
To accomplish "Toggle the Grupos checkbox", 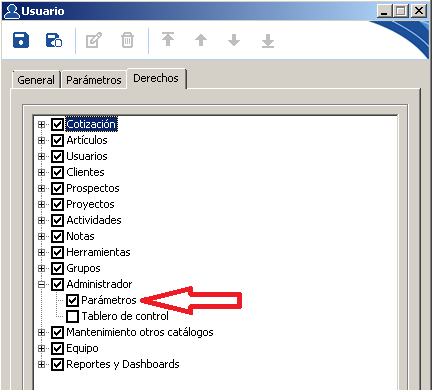I will click(x=57, y=268).
